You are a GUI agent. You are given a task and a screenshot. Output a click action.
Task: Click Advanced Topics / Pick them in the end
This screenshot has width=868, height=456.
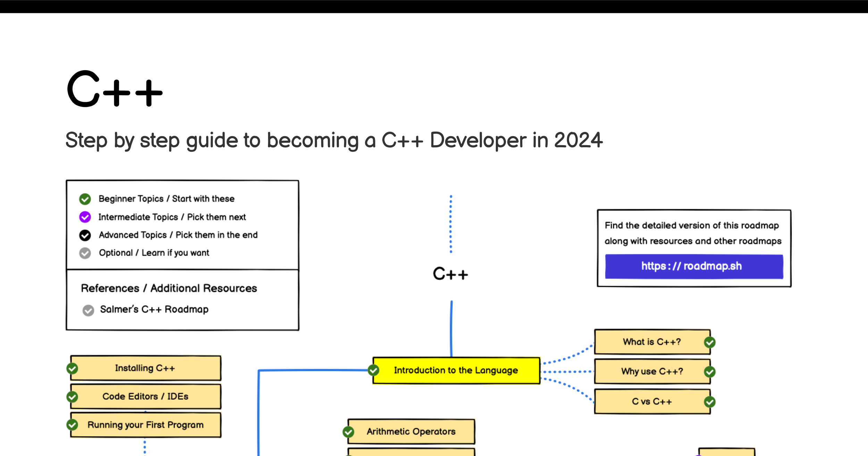pyautogui.click(x=178, y=235)
